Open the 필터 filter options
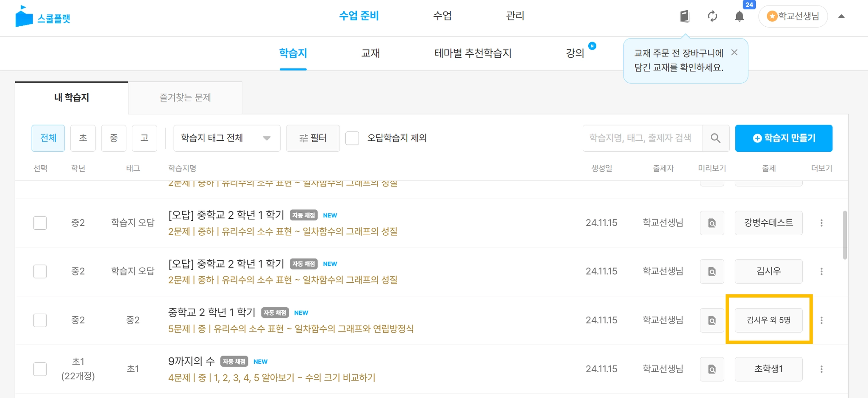The image size is (868, 398). (313, 138)
